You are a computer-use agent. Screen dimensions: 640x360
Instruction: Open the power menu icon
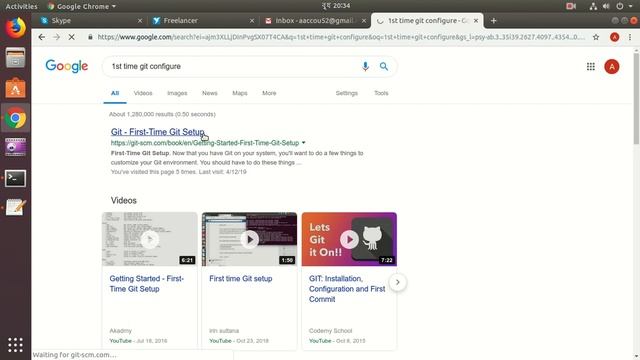click(x=620, y=6)
